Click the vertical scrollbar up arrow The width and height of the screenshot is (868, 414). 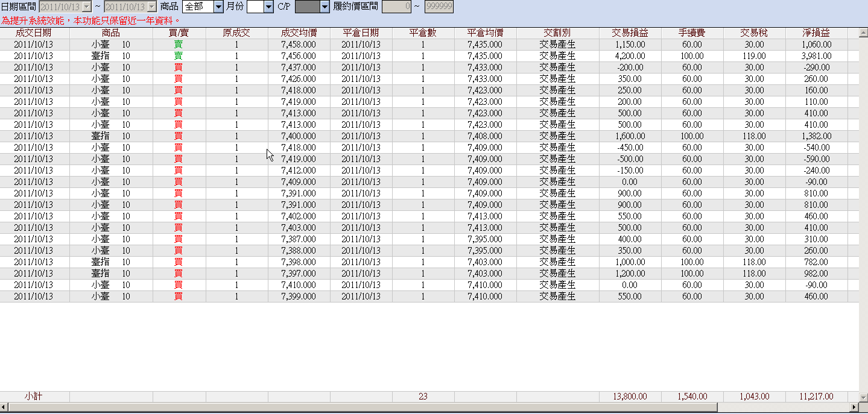pos(863,33)
